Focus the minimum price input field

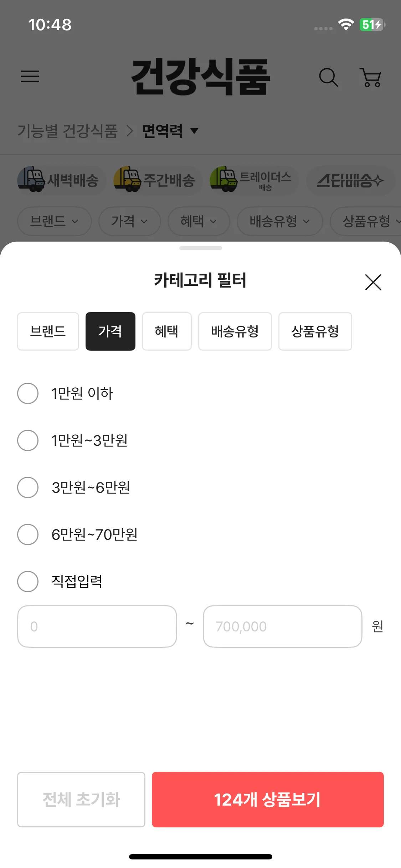(97, 626)
